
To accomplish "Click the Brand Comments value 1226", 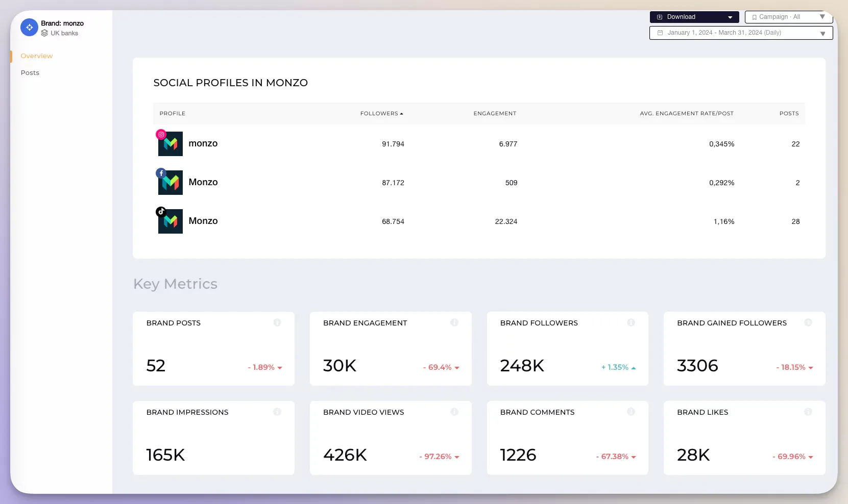I will click(x=518, y=455).
